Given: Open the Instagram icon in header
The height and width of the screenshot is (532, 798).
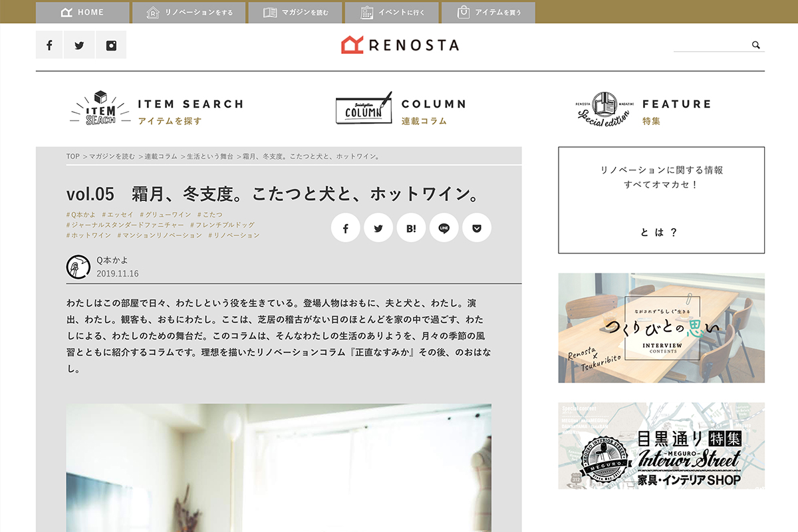Looking at the screenshot, I should [x=111, y=45].
